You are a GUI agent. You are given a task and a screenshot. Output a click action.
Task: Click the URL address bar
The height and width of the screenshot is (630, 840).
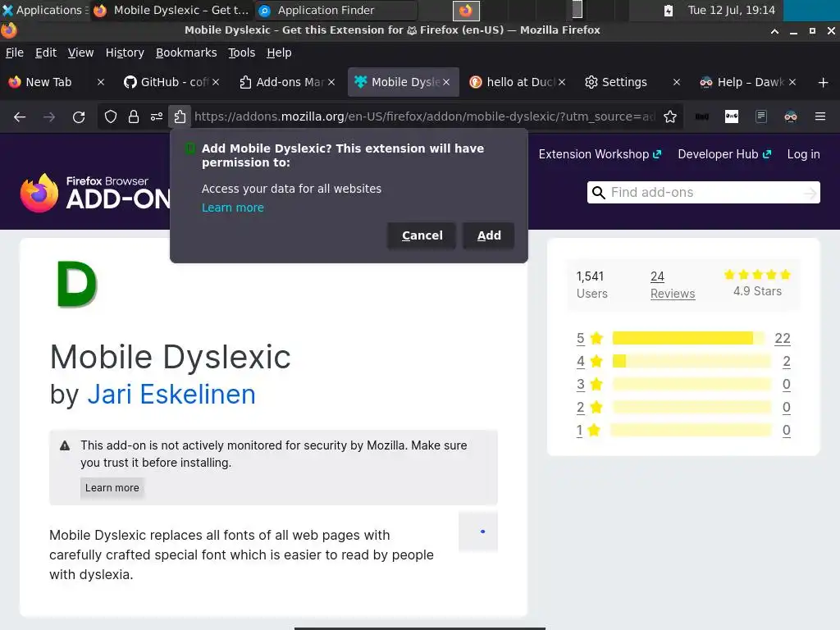[x=424, y=116]
